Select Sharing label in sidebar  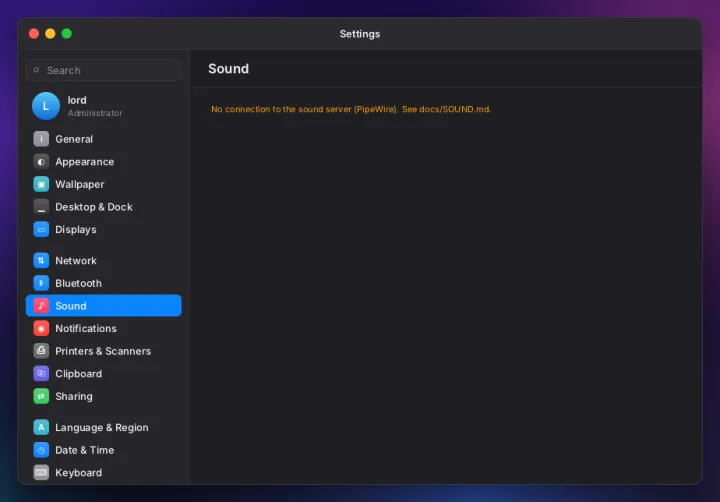[74, 396]
